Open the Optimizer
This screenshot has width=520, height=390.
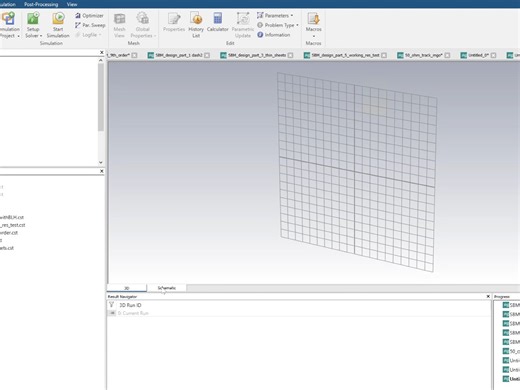pyautogui.click(x=89, y=16)
